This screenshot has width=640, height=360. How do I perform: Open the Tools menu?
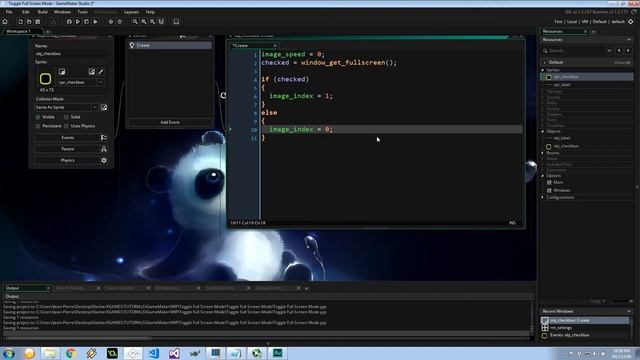(x=82, y=12)
